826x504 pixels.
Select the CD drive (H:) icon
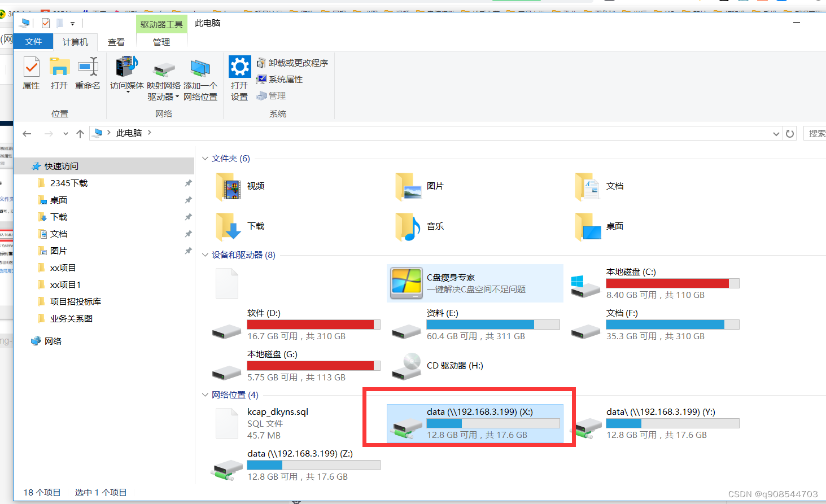click(406, 366)
